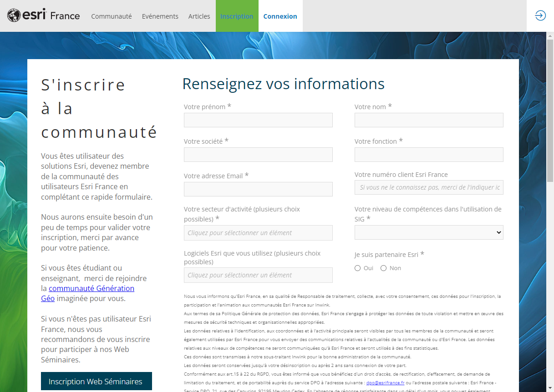Click the dpo@esrifrance.fr email link

(x=385, y=382)
